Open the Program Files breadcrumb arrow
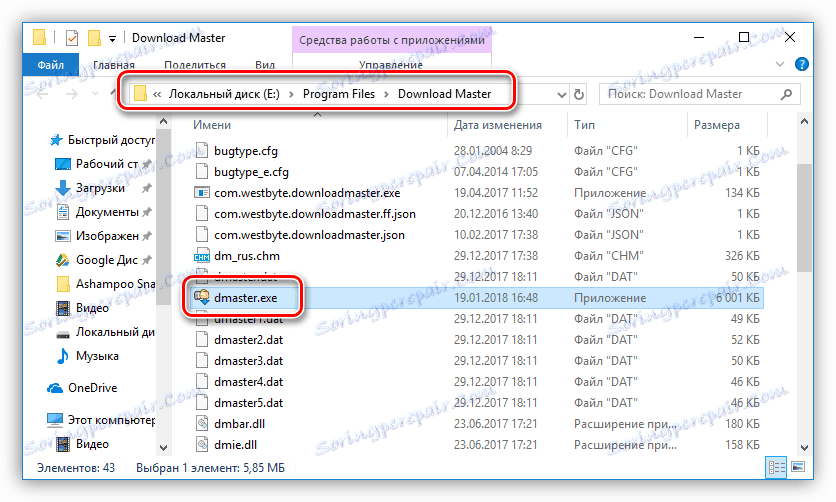 click(386, 94)
